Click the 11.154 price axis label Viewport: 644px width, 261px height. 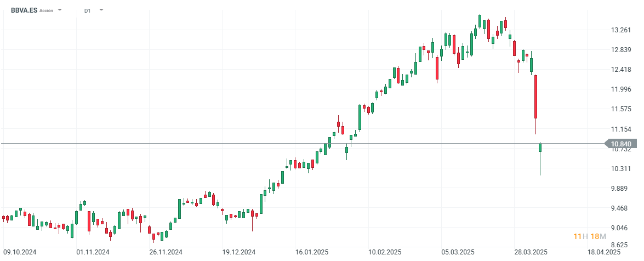(x=621, y=129)
